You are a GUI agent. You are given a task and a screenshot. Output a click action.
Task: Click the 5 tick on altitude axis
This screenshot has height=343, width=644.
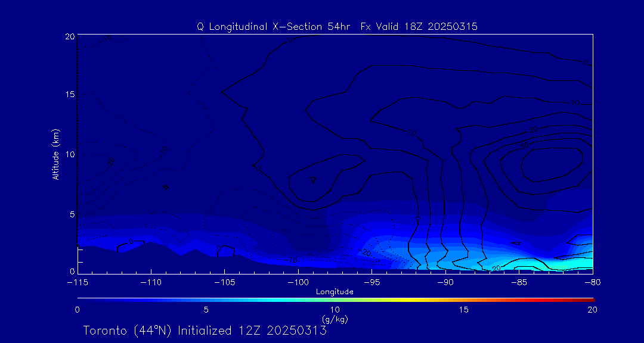pyautogui.click(x=72, y=214)
